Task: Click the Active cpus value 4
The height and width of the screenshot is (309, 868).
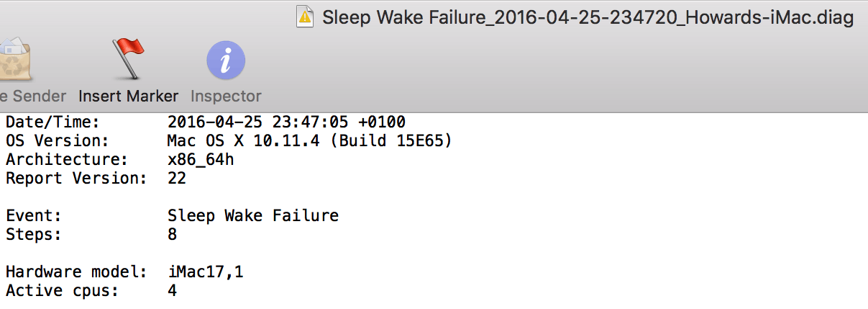Action: (173, 291)
